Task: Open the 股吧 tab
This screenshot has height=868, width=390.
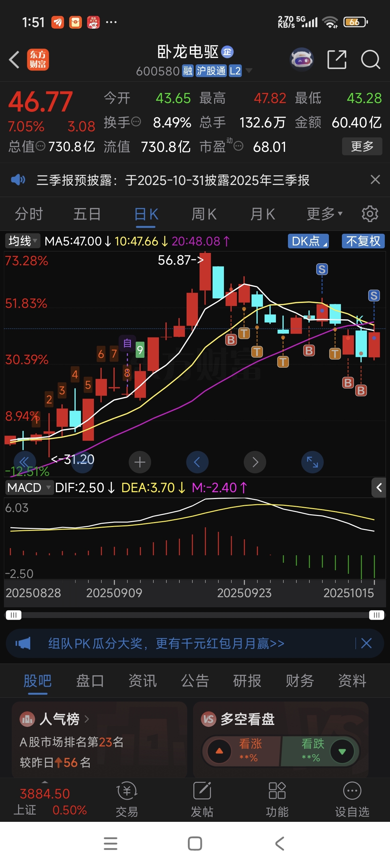Action: [37, 681]
